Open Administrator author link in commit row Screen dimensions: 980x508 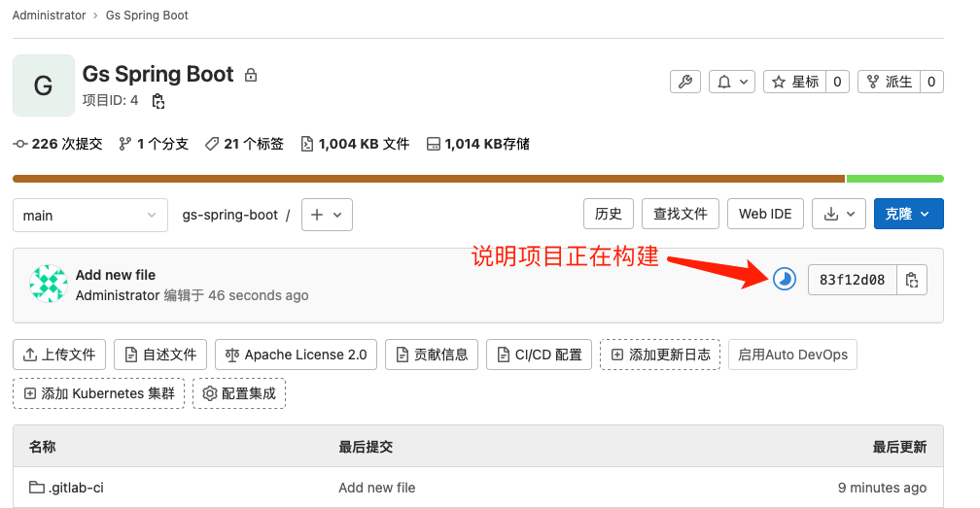118,295
